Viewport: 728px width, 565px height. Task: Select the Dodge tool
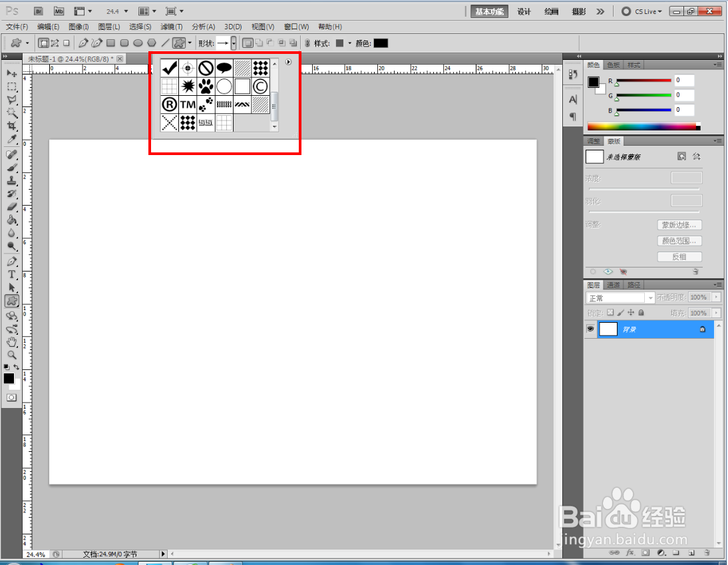(x=11, y=246)
